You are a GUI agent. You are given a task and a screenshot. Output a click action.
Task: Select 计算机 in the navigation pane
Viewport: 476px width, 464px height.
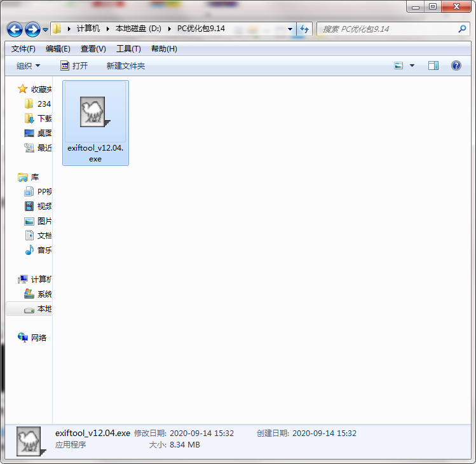(34, 280)
